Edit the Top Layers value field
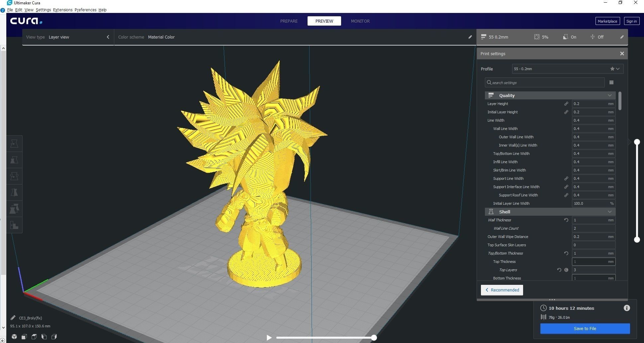The image size is (644, 343). (594, 270)
